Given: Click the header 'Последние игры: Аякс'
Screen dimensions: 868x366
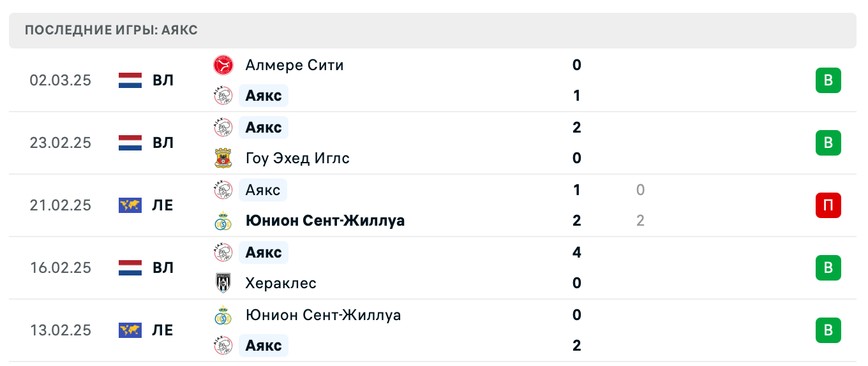Looking at the screenshot, I should (112, 31).
